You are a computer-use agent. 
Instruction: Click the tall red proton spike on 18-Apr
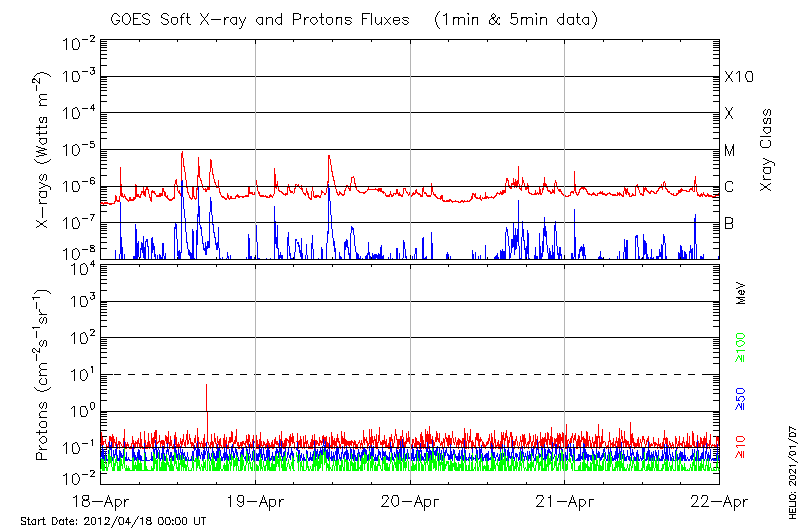pyautogui.click(x=207, y=395)
